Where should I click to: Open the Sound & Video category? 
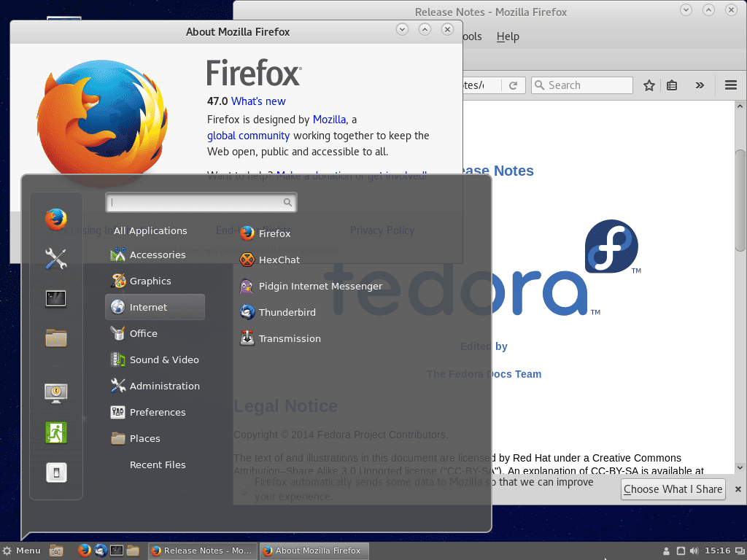155,359
